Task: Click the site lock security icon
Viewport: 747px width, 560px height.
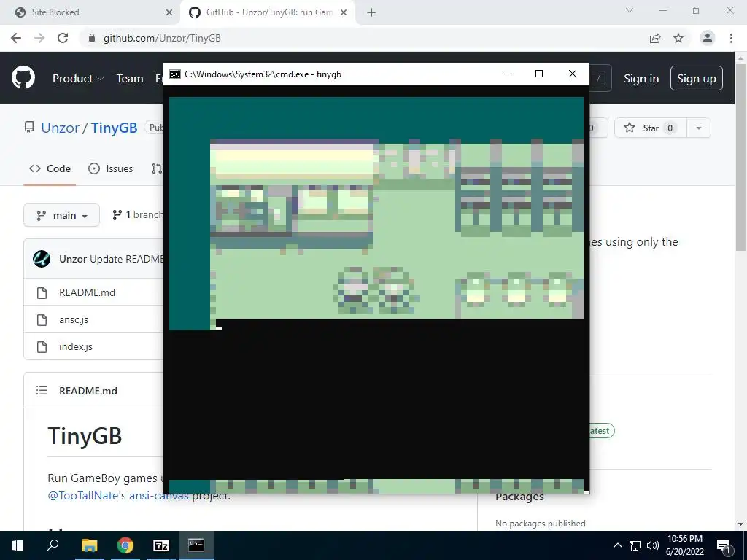Action: pyautogui.click(x=92, y=38)
